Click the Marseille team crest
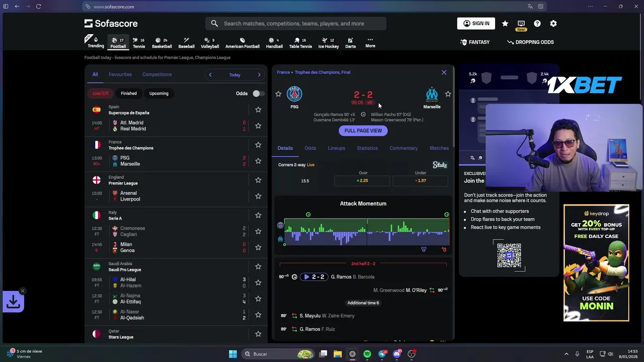644x362 pixels. pos(432,94)
